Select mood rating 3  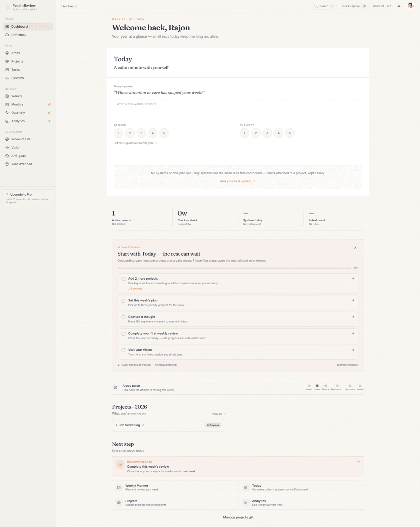click(141, 133)
